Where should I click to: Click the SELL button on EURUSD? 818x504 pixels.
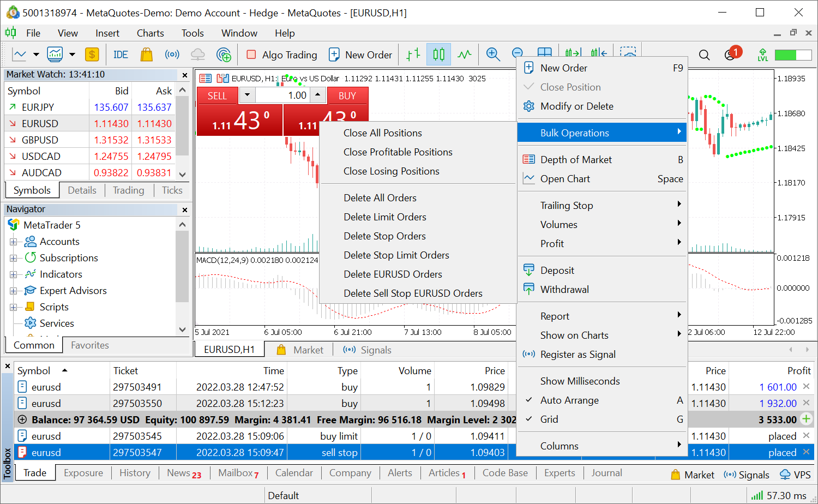[217, 95]
